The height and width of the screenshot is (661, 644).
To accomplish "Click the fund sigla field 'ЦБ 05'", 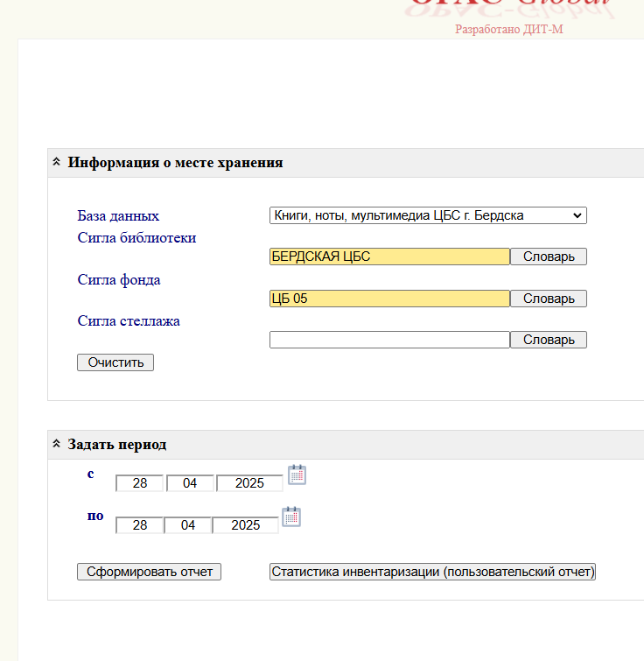I will coord(389,299).
